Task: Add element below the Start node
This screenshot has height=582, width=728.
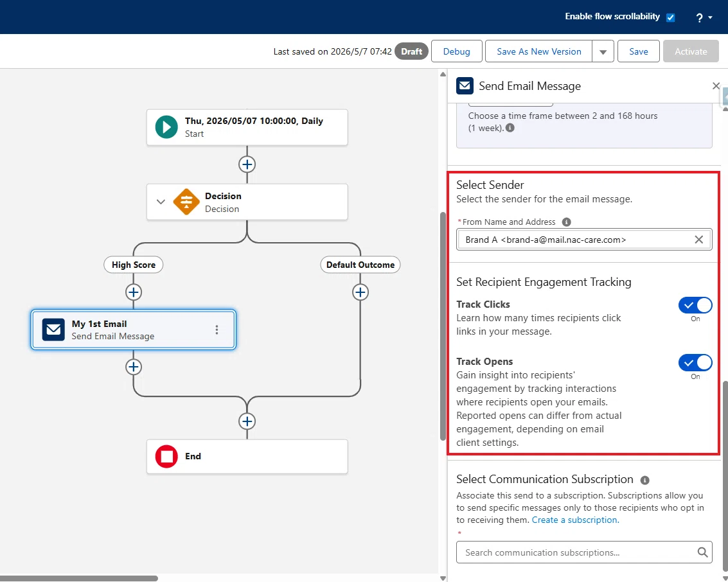Action: pos(247,164)
